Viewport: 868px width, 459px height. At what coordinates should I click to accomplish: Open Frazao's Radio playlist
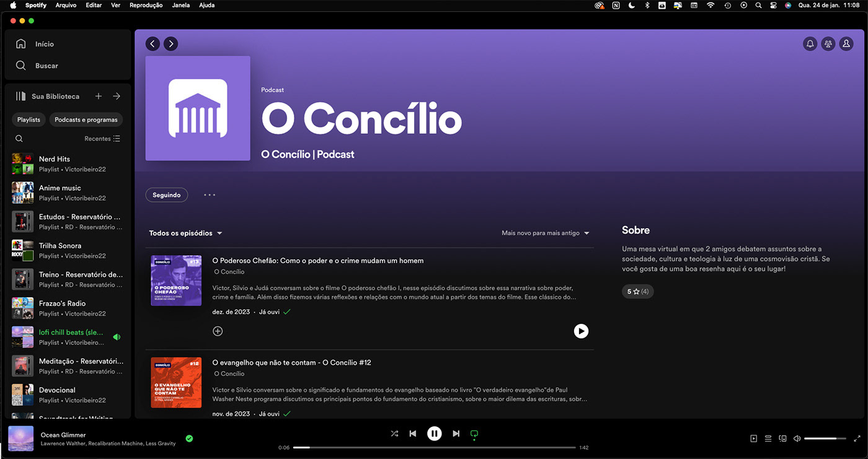pyautogui.click(x=68, y=308)
